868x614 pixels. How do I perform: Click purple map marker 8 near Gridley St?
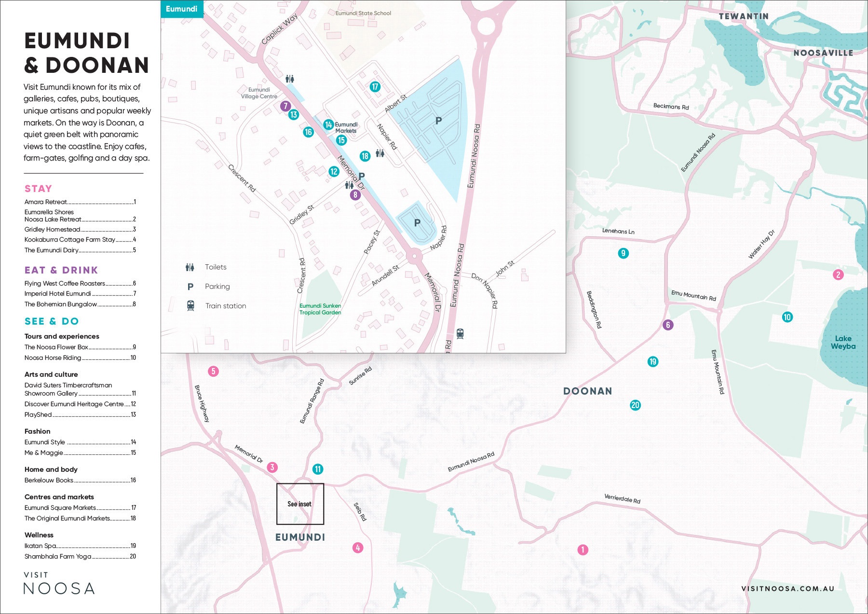355,195
